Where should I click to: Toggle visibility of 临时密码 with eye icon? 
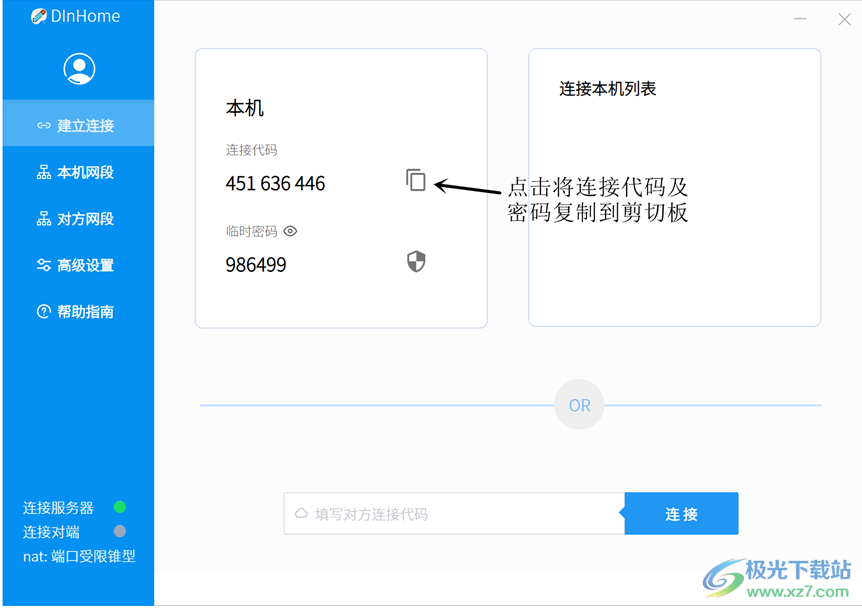click(290, 231)
